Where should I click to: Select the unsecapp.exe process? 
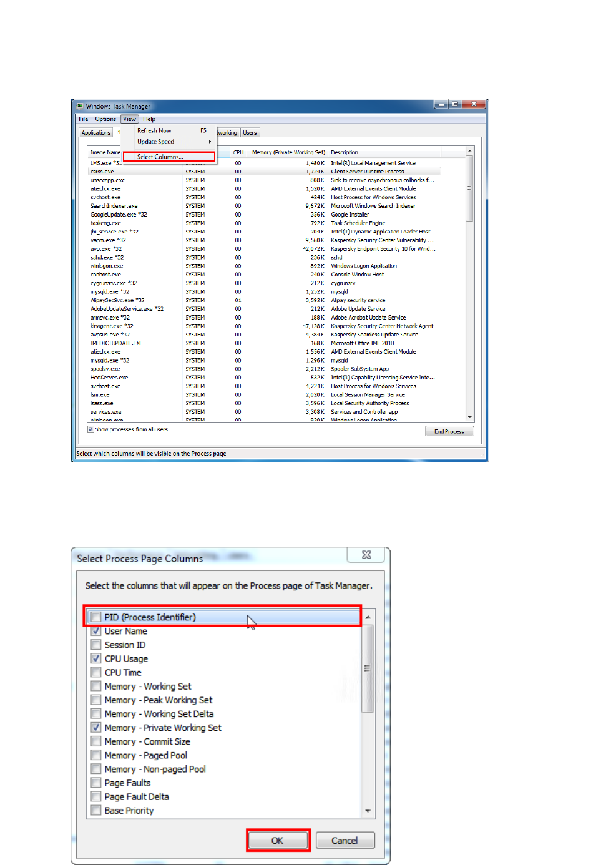tap(265, 180)
